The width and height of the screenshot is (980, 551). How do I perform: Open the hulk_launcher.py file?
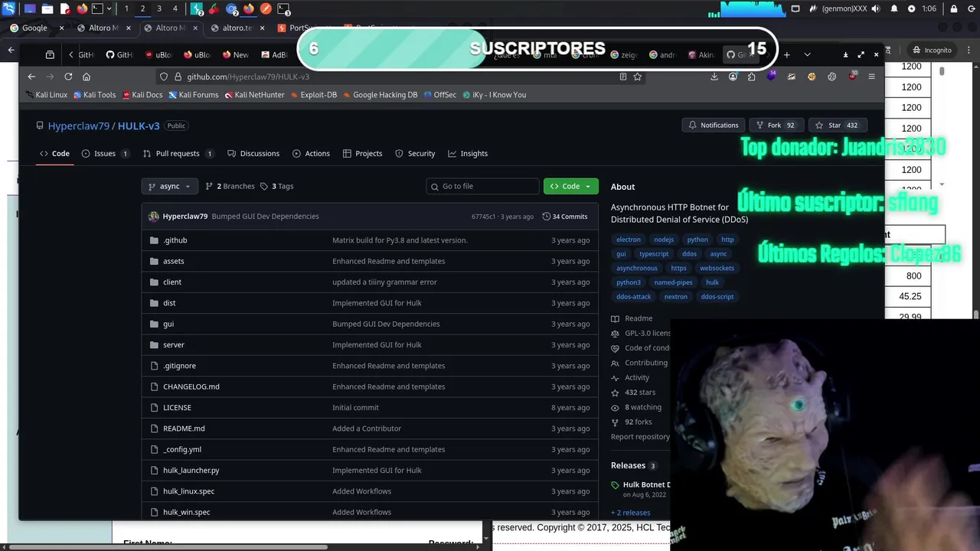(191, 471)
